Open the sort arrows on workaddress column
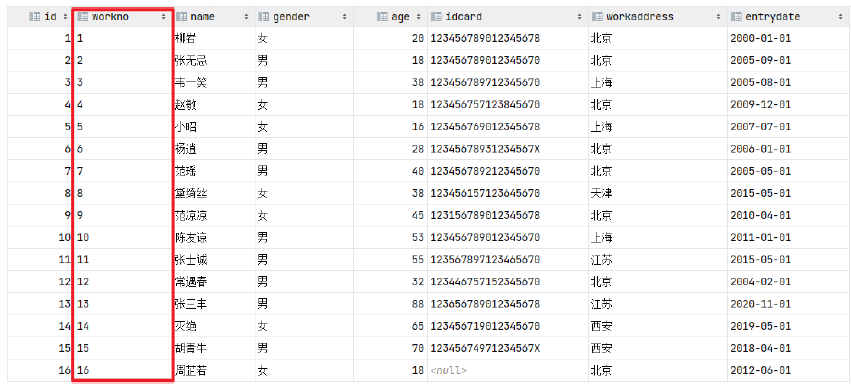851x386 pixels. 720,17
